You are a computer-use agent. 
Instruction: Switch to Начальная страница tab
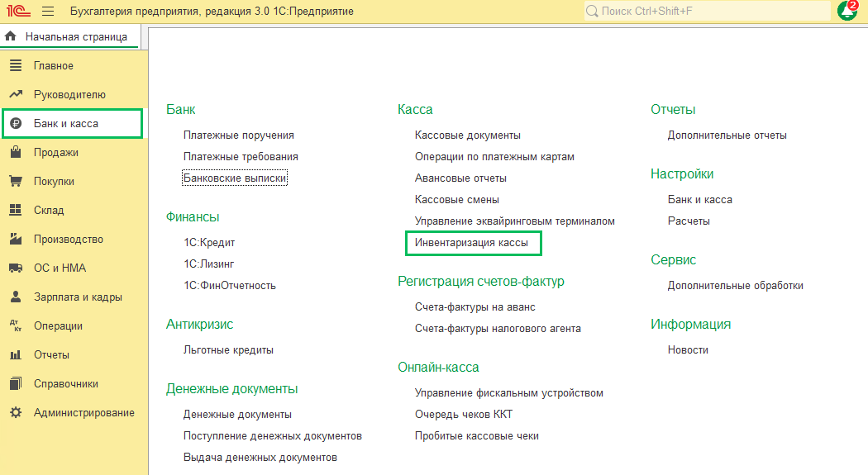(70, 37)
